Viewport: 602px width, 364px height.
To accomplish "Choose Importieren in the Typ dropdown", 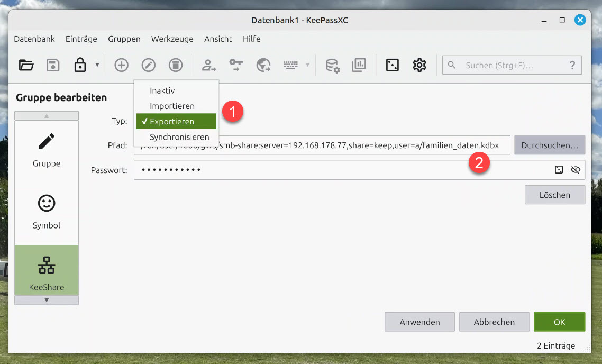I will click(176, 106).
